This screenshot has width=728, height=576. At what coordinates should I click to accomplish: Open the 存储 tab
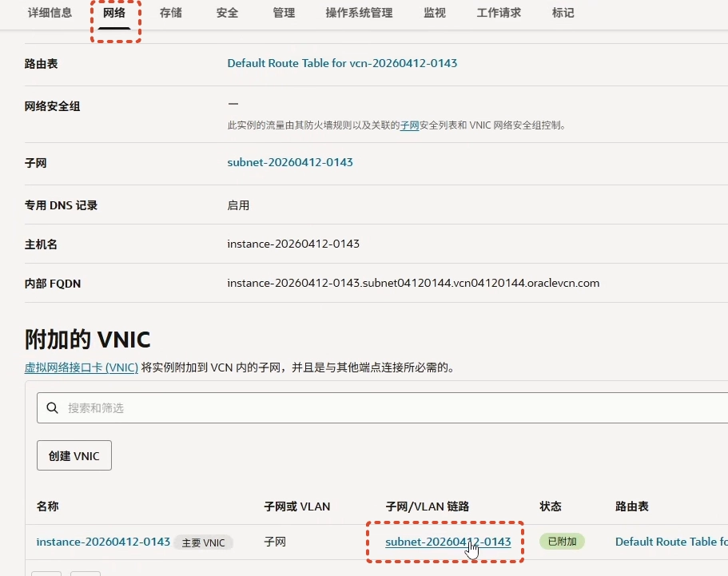coord(172,13)
